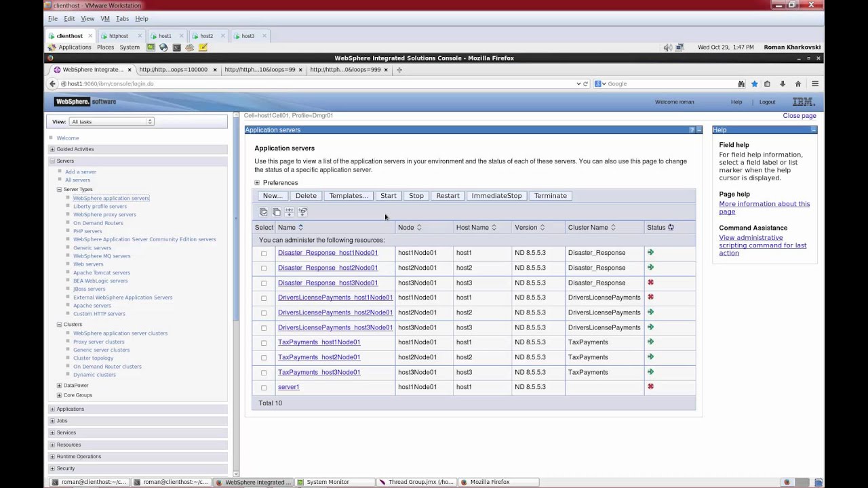Image resolution: width=868 pixels, height=488 pixels.
Task: Open Liberty profile servers in navigation
Action: pos(100,207)
